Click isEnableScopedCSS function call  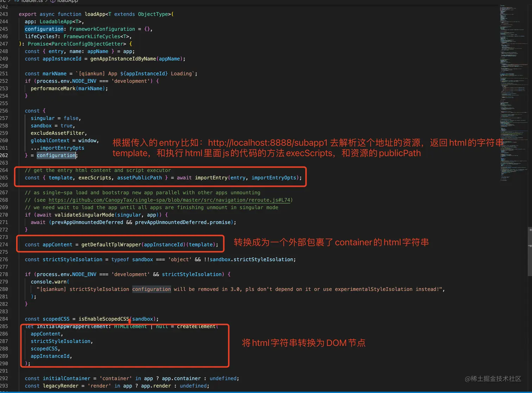pos(104,319)
